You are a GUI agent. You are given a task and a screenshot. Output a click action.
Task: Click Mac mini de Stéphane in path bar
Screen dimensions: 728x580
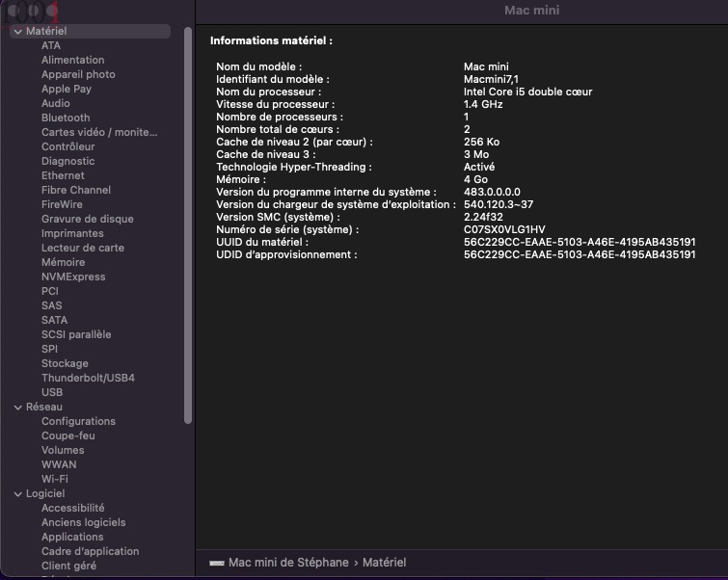(x=288, y=563)
